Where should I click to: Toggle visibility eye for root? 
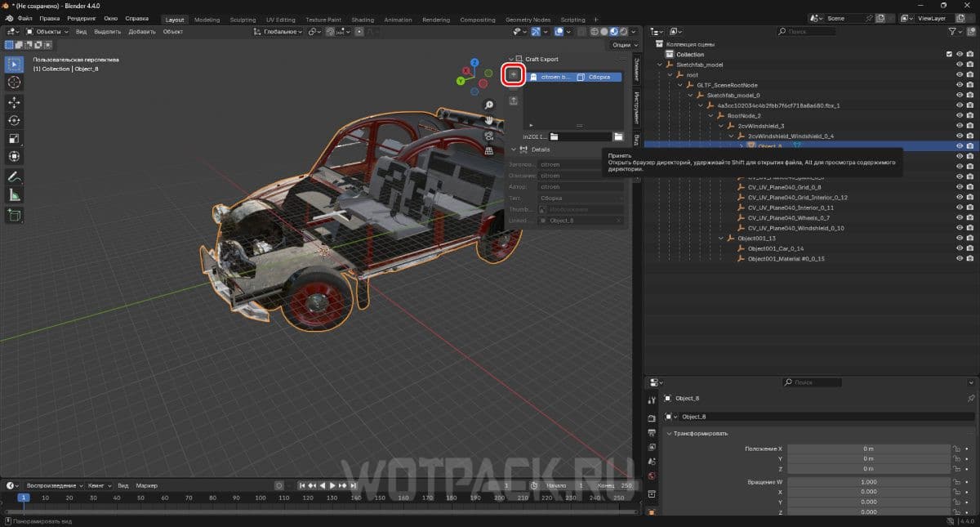pyautogui.click(x=960, y=74)
